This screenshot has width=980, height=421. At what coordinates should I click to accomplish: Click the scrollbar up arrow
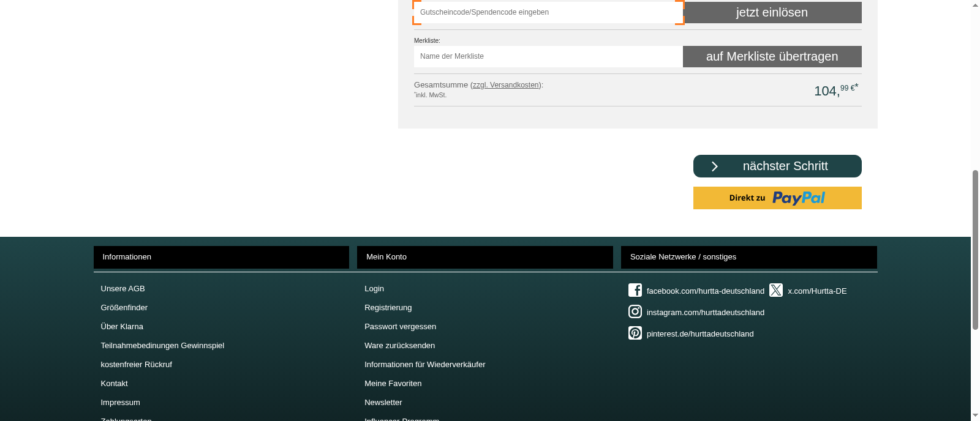point(975,4)
